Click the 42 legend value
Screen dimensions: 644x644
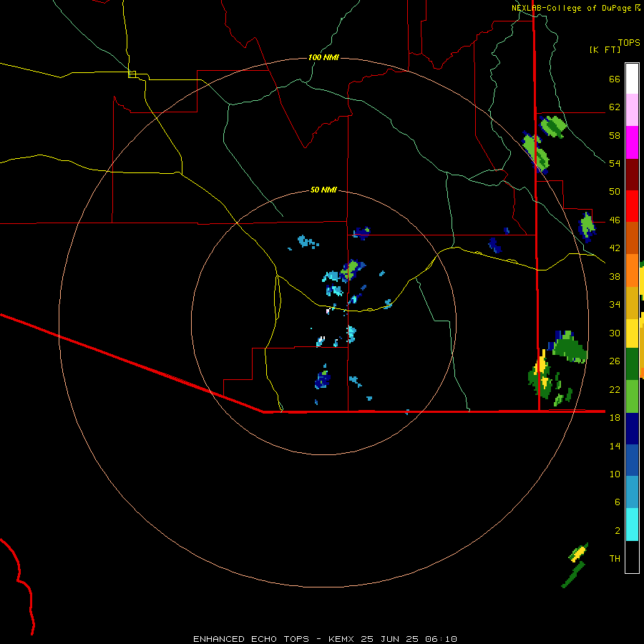click(x=615, y=248)
